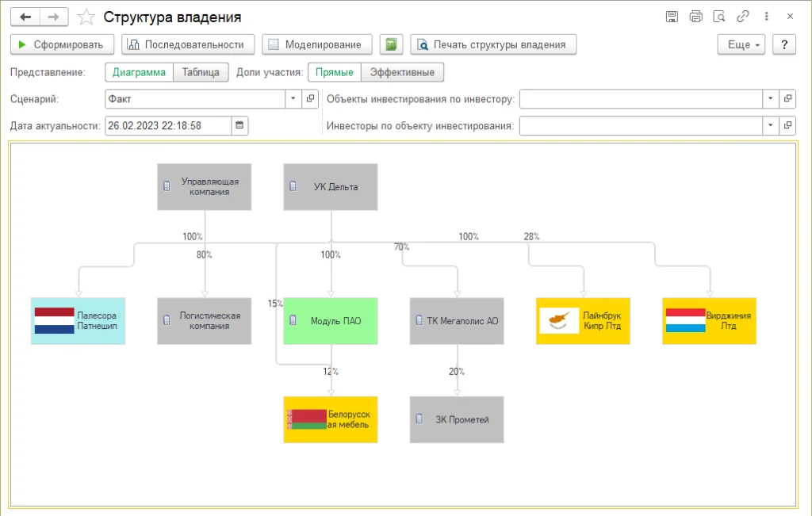Pick date using calendar icon
Screen dimensions: 812x516
239,125
